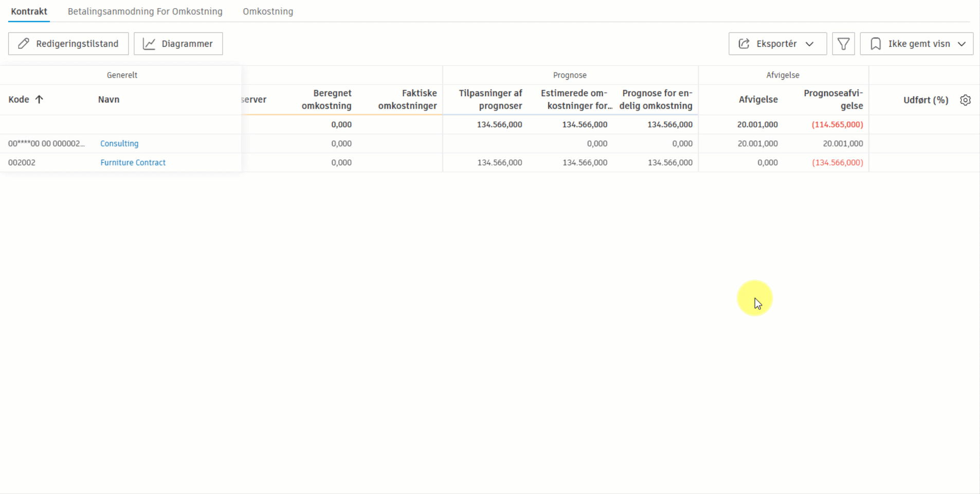Viewport: 980px width, 494px height.
Task: Click the Afvigelse column header
Action: (x=758, y=99)
